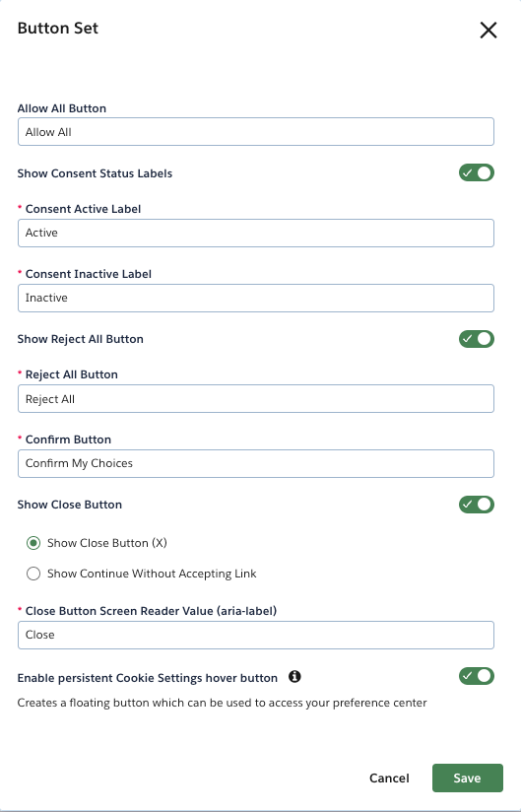Viewport: 521px width, 812px height.
Task: Edit the Reject All Button field
Action: pyautogui.click(x=256, y=399)
